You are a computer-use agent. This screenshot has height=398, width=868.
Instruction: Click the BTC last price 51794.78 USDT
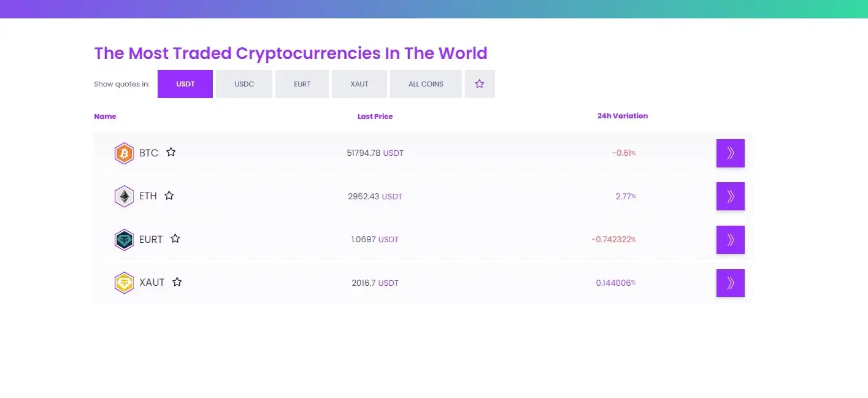[x=375, y=153]
